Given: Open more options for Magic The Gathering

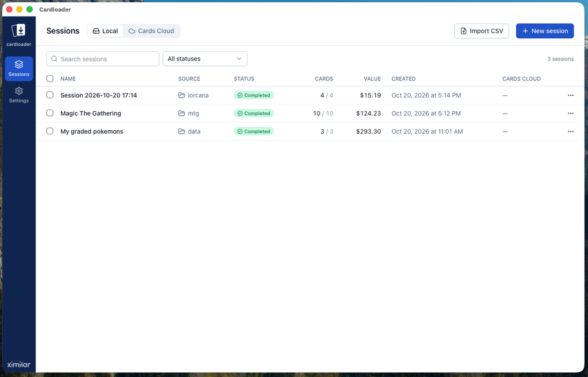Looking at the screenshot, I should coord(570,113).
